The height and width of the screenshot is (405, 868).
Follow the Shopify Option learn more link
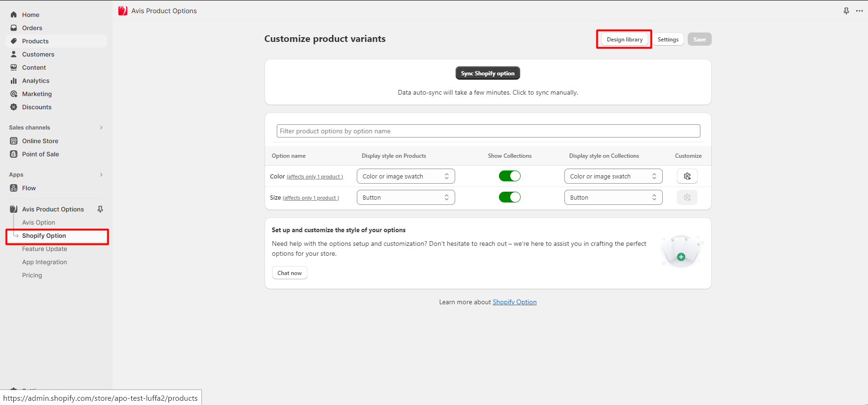(514, 302)
